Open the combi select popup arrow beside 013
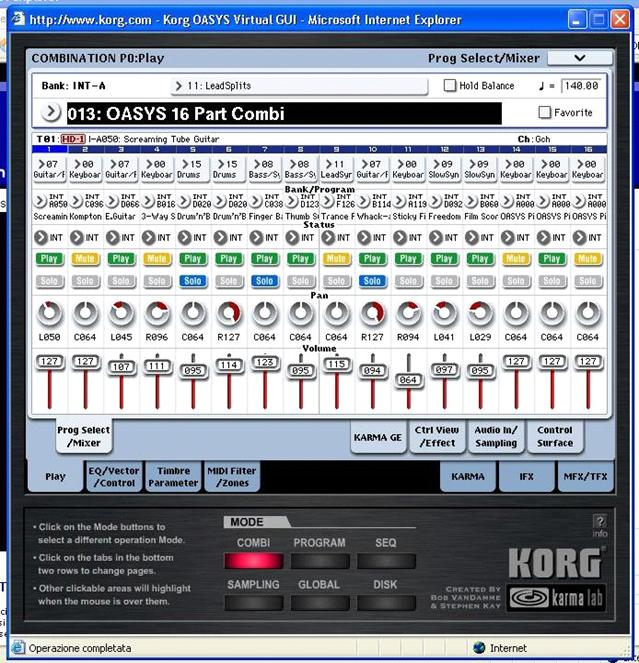This screenshot has width=639, height=663. point(51,112)
